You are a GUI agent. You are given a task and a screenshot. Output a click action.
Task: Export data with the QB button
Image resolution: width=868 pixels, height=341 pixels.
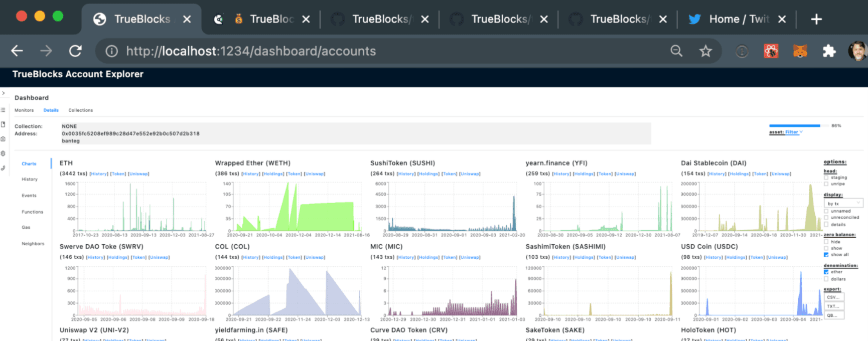(x=834, y=315)
